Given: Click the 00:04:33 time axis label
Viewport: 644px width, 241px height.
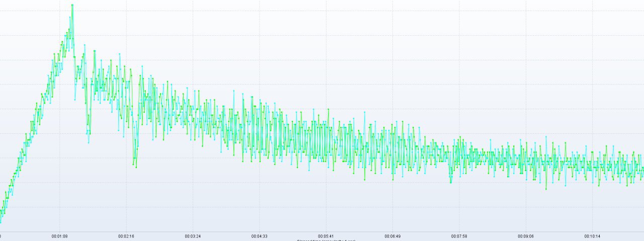Looking at the screenshot, I should 260,235.
